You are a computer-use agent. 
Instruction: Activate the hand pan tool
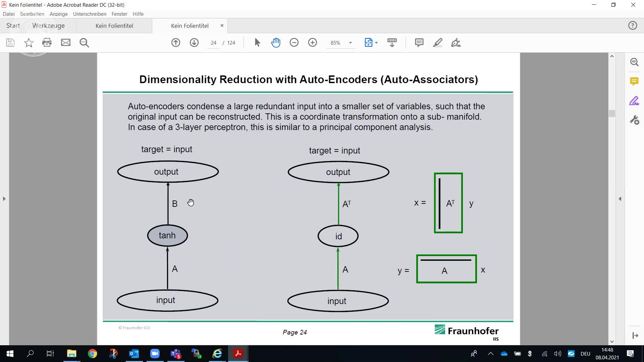[x=276, y=43]
